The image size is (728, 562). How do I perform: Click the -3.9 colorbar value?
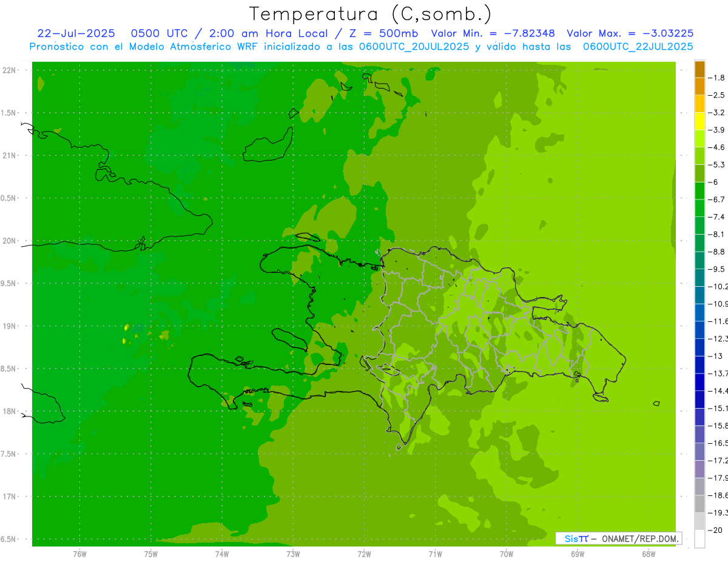tap(717, 130)
